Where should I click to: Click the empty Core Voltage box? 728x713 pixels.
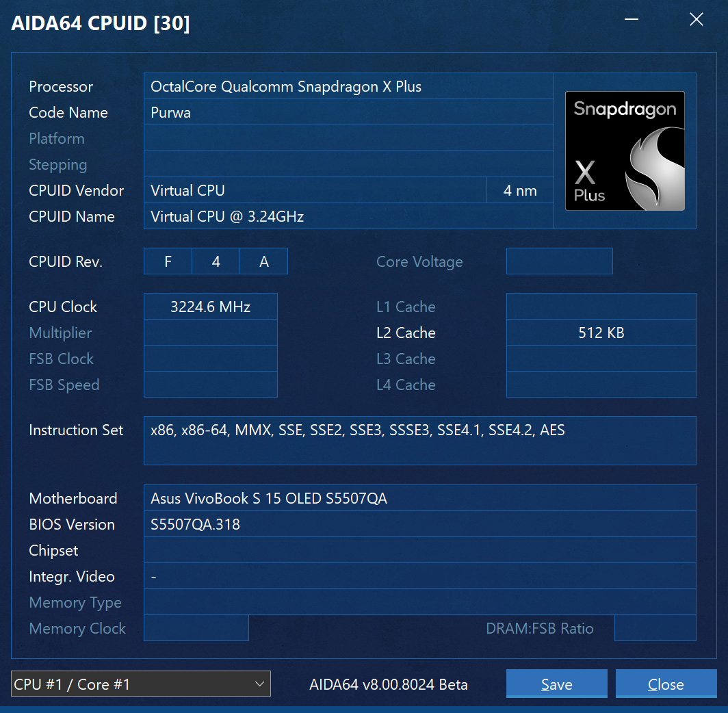[x=559, y=261]
